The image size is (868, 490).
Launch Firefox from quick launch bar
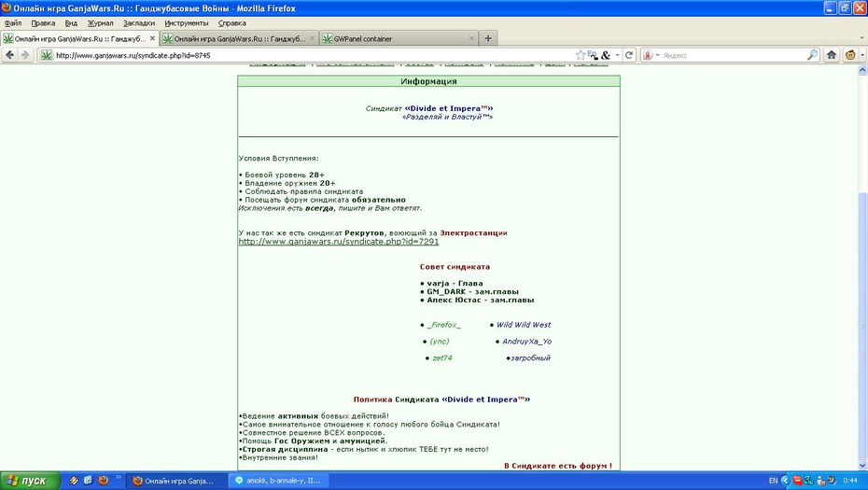(103, 481)
